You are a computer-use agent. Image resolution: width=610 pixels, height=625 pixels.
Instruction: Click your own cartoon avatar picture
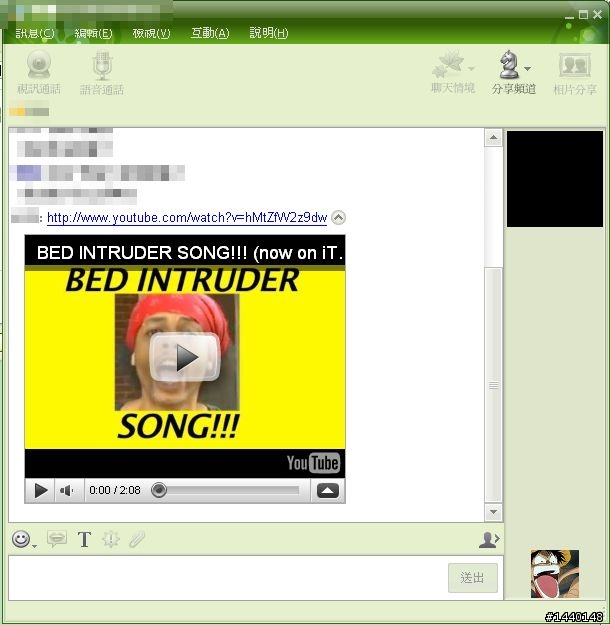tap(555, 574)
